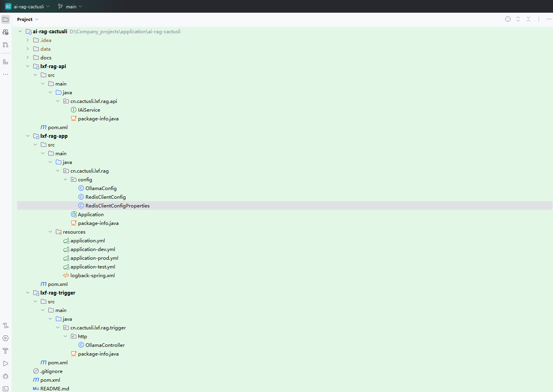The image size is (553, 392).
Task: Select application-prod.yml file
Action: pos(94,258)
